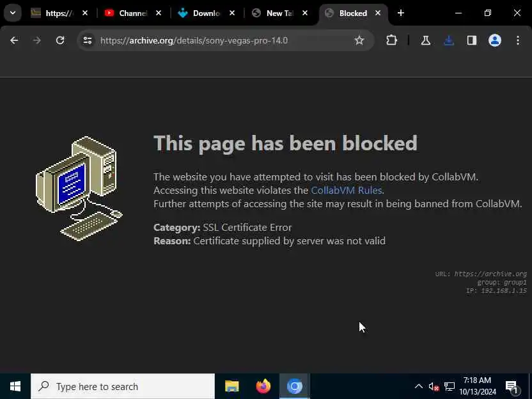Restore down the browser window
The height and width of the screenshot is (399, 532).
coord(487,13)
